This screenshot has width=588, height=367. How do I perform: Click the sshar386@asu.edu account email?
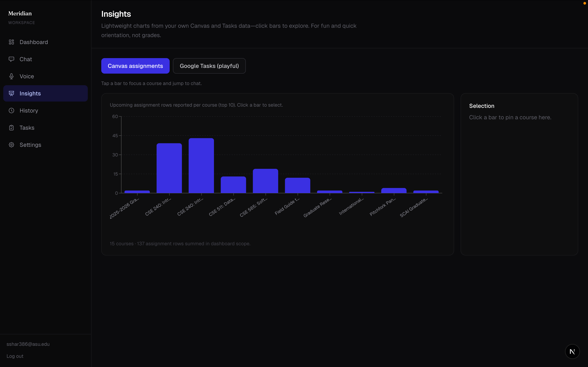(28, 344)
